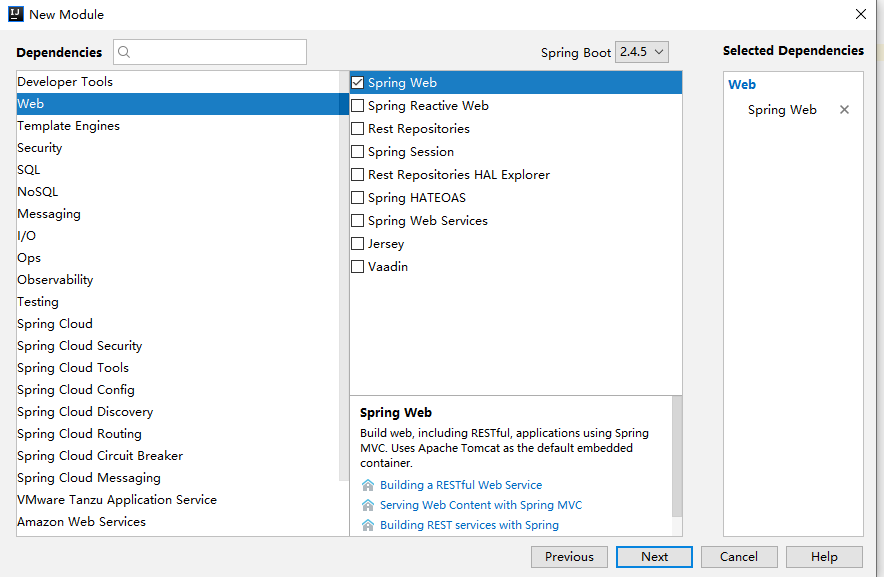The image size is (884, 577).
Task: Open Building REST services with Spring link
Action: [469, 525]
